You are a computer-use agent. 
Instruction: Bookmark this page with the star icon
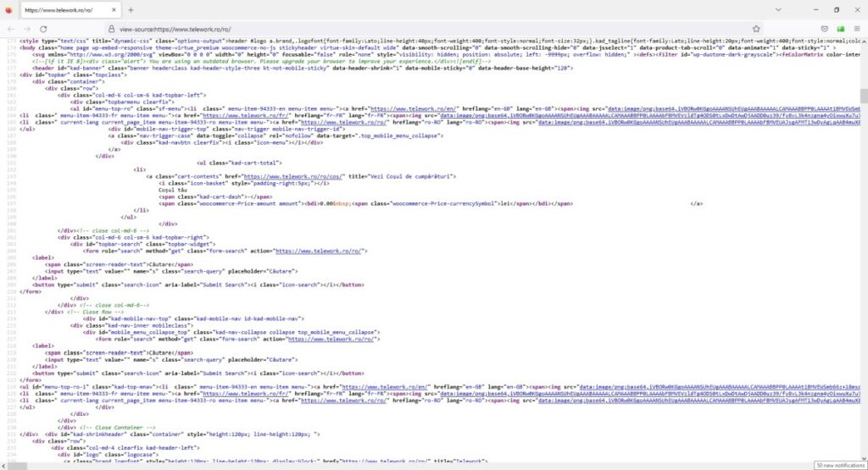[x=756, y=29]
